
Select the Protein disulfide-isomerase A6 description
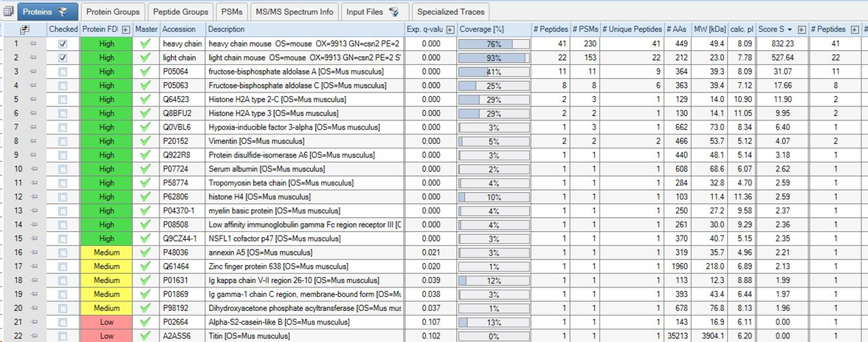[305, 154]
